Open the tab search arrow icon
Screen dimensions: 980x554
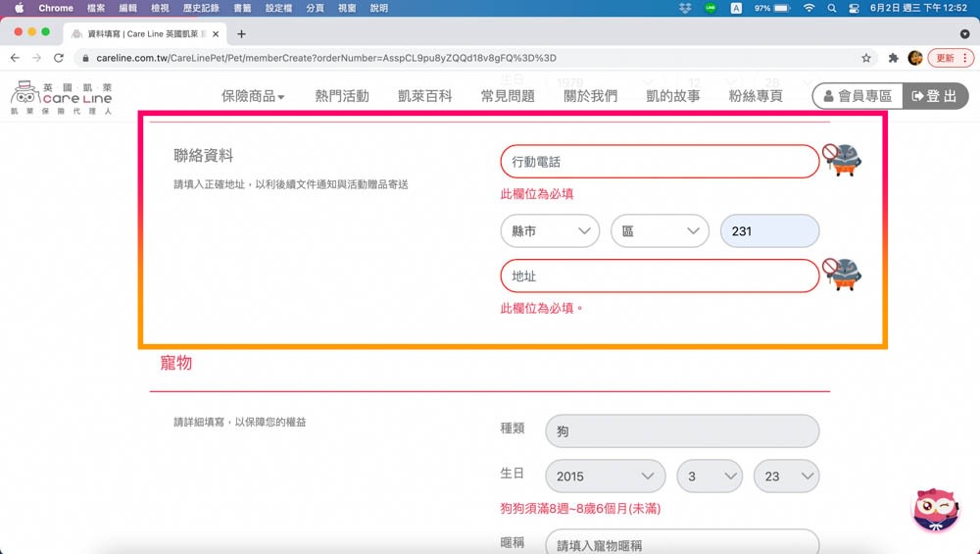(965, 33)
